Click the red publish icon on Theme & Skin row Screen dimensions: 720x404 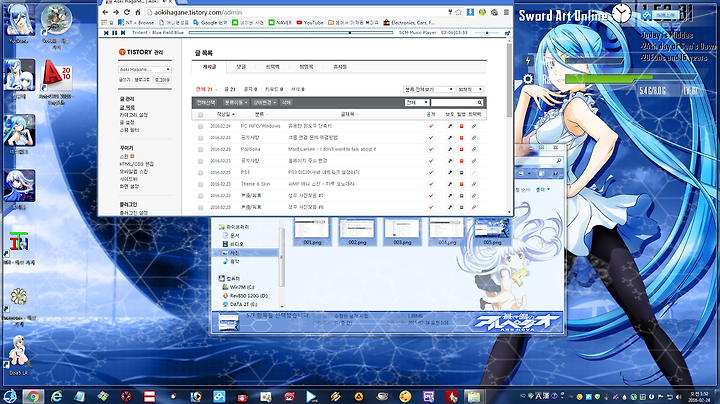point(461,184)
